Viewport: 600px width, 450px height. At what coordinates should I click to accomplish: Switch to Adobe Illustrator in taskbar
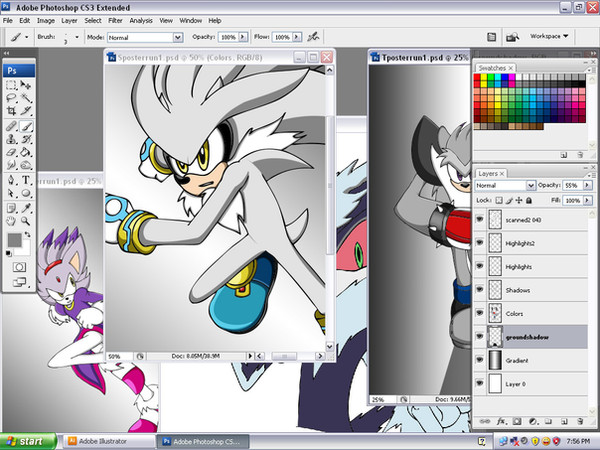coord(109,441)
